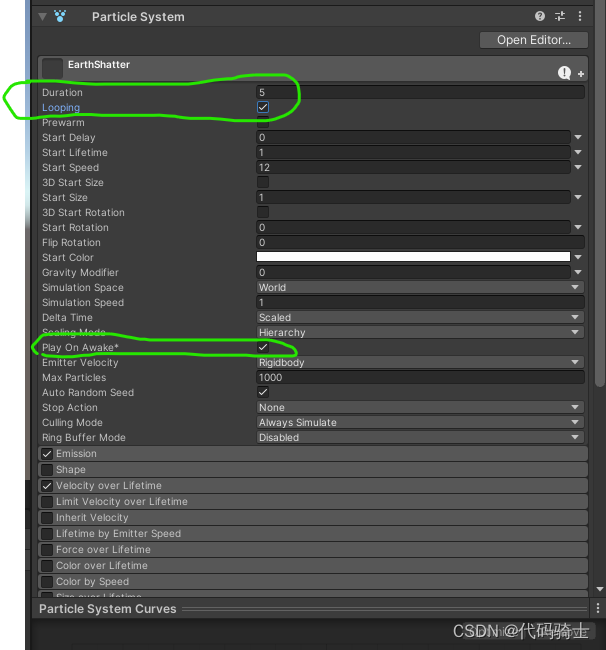Expand the Velocity over Lifetime module
This screenshot has height=650, width=606.
coord(313,486)
